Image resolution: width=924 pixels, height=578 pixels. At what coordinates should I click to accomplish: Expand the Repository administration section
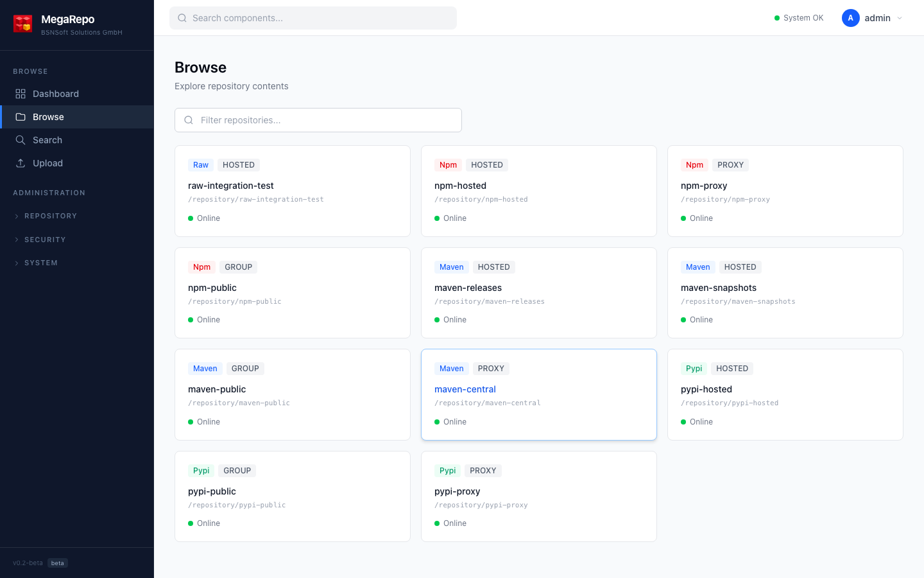(50, 216)
